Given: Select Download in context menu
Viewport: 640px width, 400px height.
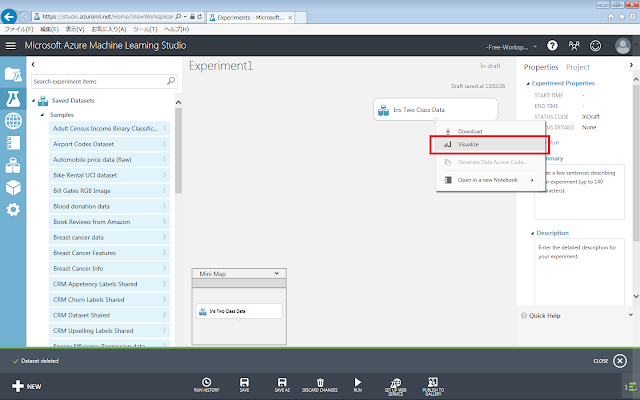Looking at the screenshot, I should click(x=489, y=131).
